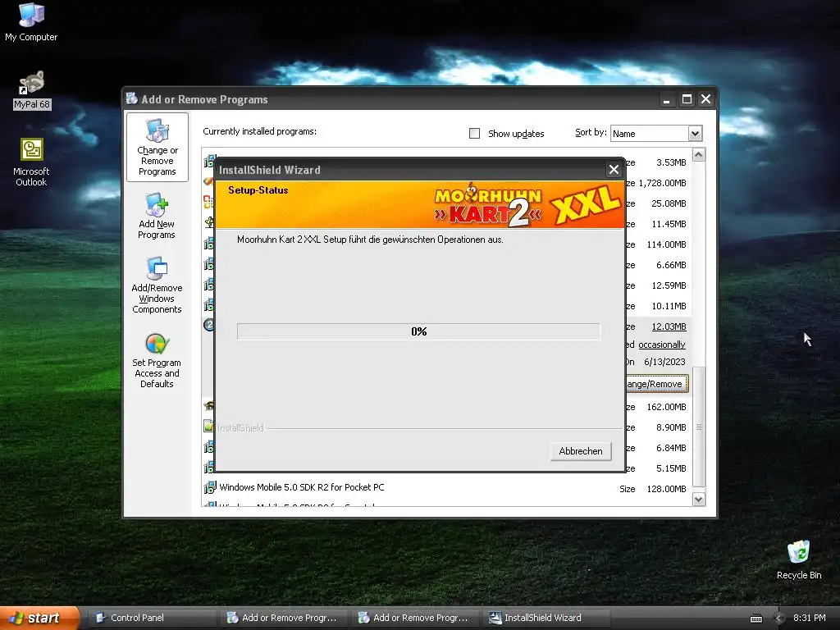Click the 1,728.00MB size value
Viewport: 840px width, 630px height.
pos(662,183)
